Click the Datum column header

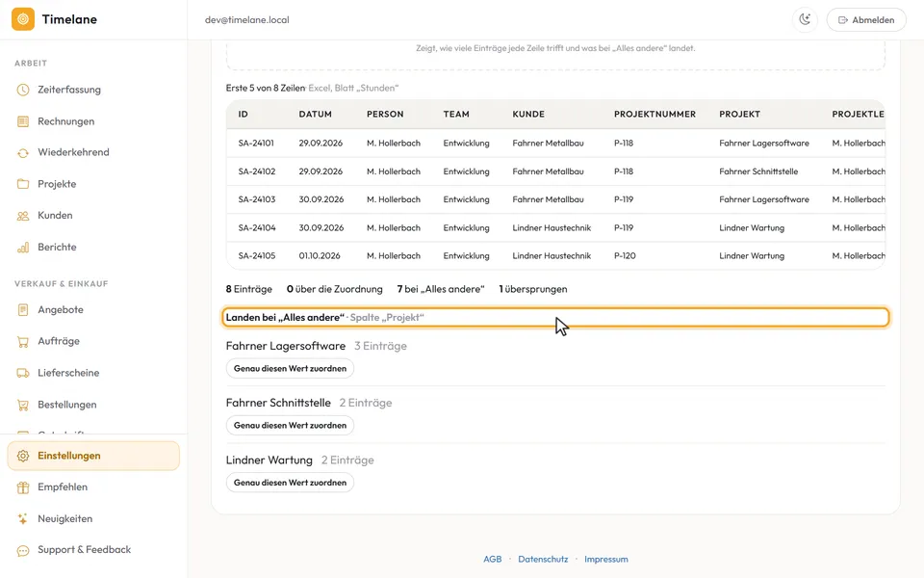pyautogui.click(x=316, y=115)
